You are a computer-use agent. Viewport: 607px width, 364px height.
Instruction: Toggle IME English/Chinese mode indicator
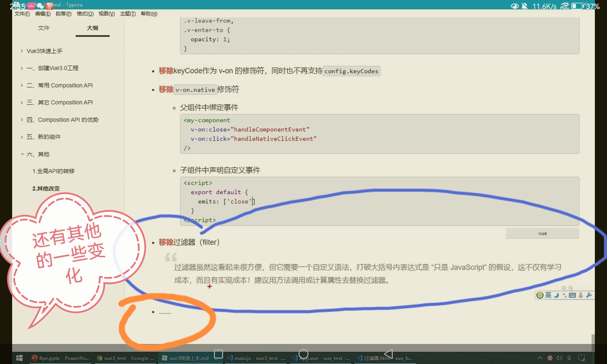[x=548, y=295]
